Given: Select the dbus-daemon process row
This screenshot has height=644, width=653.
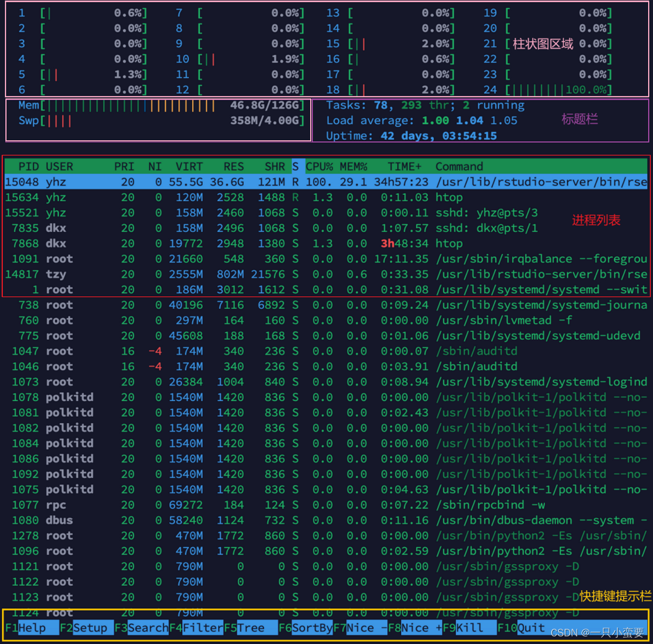Looking at the screenshot, I should (326, 521).
